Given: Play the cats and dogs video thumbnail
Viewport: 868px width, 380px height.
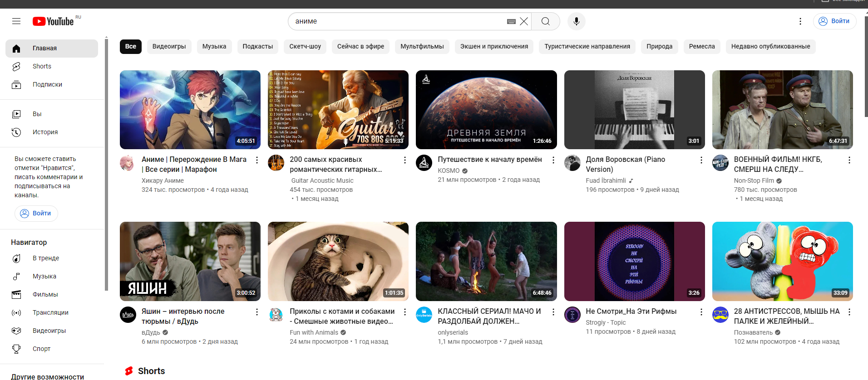Looking at the screenshot, I should [338, 261].
